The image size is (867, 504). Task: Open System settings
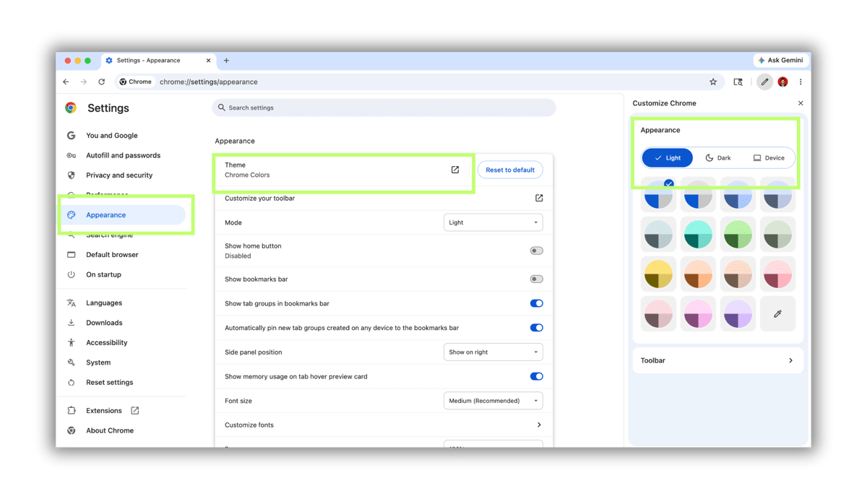click(98, 362)
